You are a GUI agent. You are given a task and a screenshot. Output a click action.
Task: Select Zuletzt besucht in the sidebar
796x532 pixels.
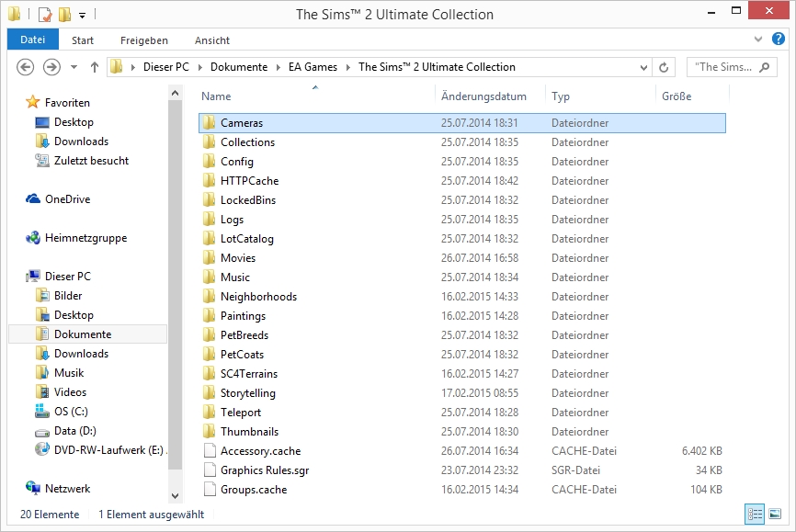point(91,161)
